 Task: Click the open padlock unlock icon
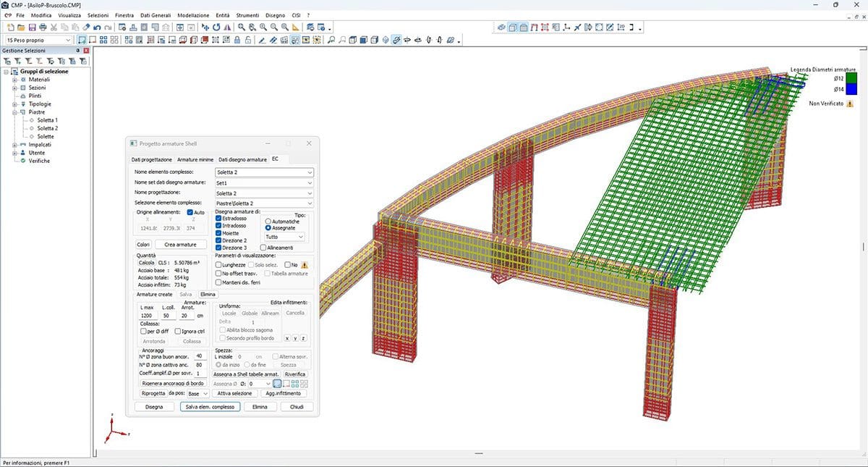(247, 40)
